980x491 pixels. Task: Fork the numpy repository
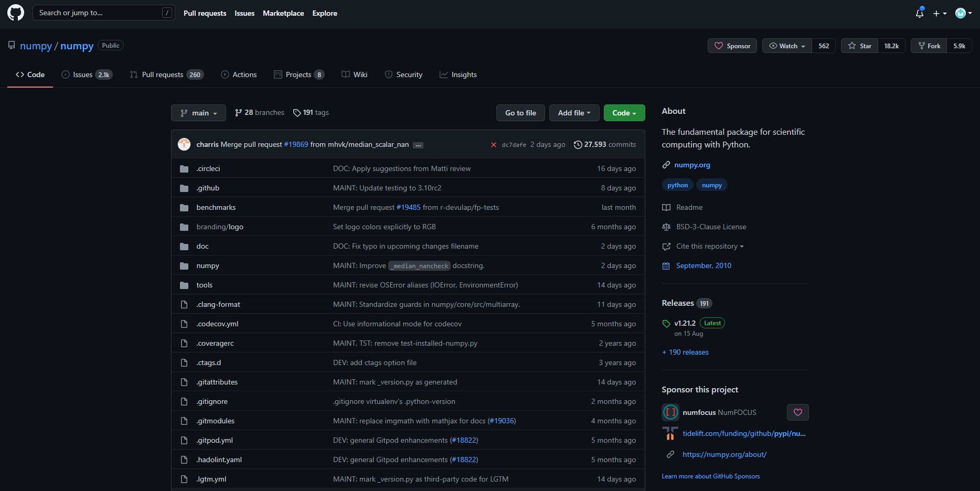pyautogui.click(x=929, y=46)
